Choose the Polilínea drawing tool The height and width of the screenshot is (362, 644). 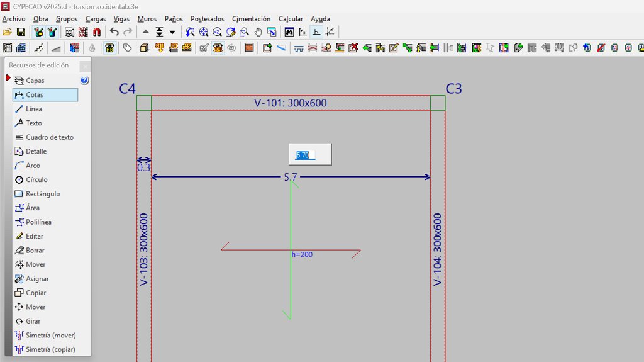[38, 222]
